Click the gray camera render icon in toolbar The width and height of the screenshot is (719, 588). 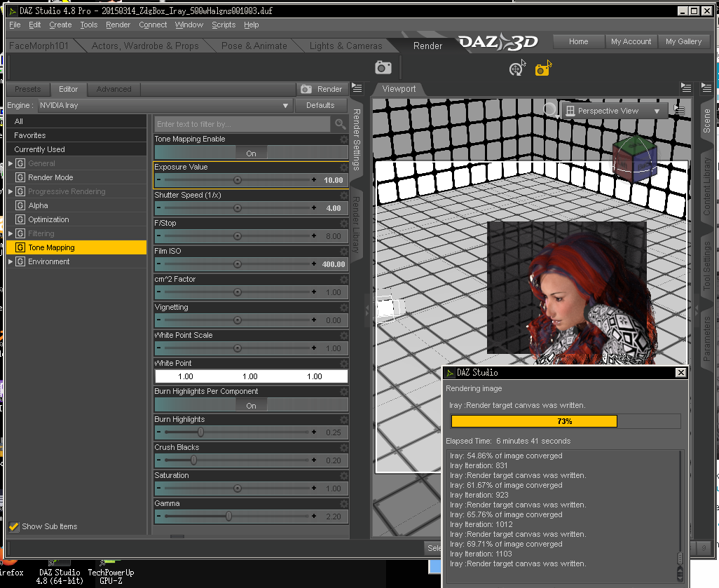[x=383, y=68]
